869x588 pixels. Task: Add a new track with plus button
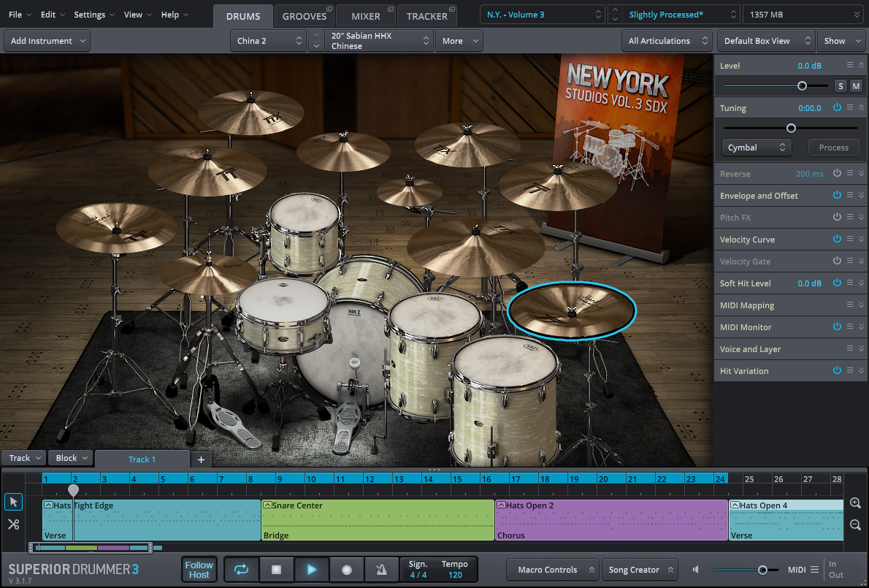(x=201, y=459)
